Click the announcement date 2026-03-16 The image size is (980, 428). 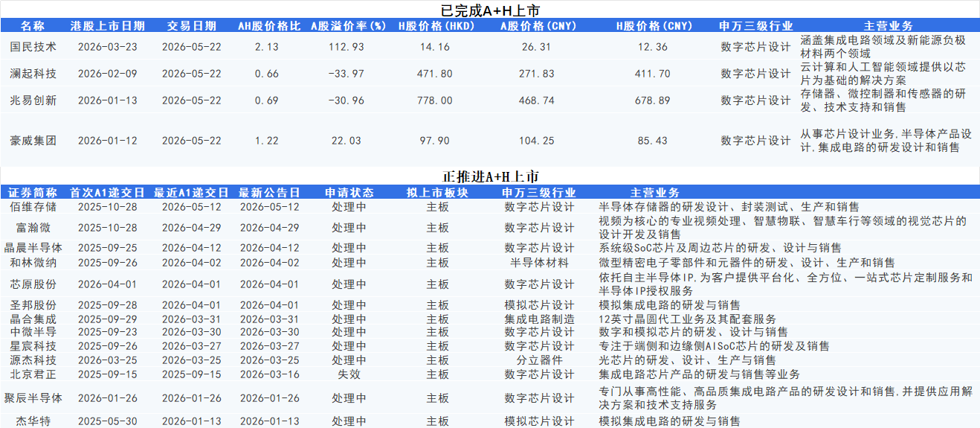point(269,374)
